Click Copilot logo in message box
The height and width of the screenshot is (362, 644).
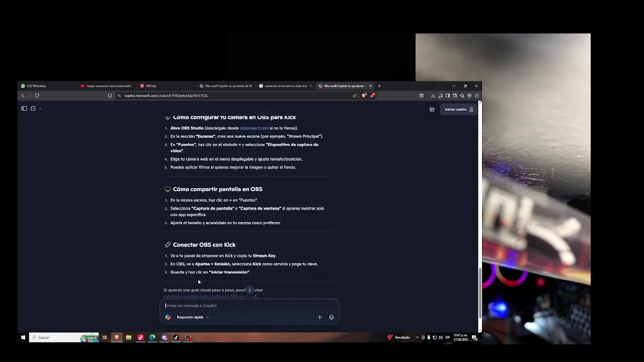click(168, 317)
